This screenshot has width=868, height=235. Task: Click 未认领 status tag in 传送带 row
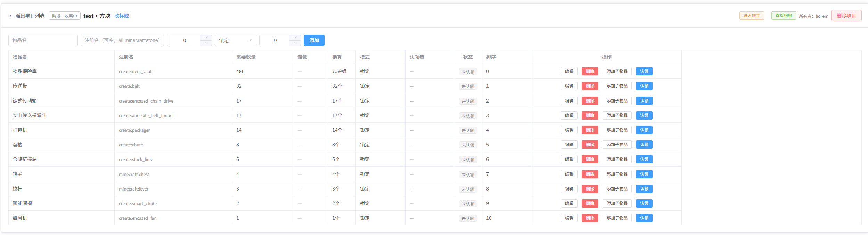[x=468, y=86]
